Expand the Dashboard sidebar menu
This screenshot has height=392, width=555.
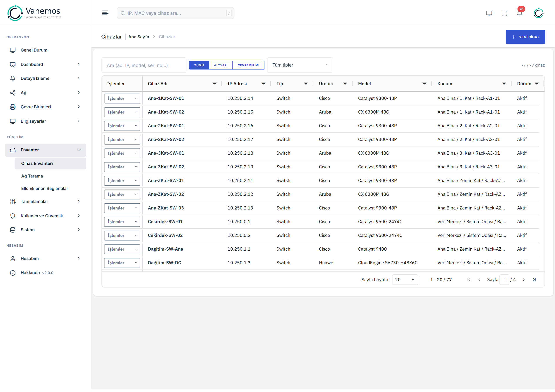(x=45, y=64)
